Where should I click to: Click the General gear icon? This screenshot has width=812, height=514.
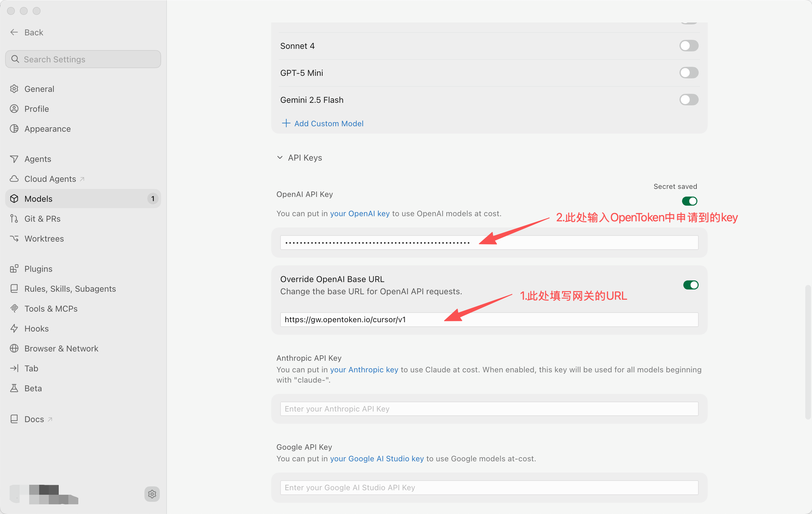click(14, 89)
